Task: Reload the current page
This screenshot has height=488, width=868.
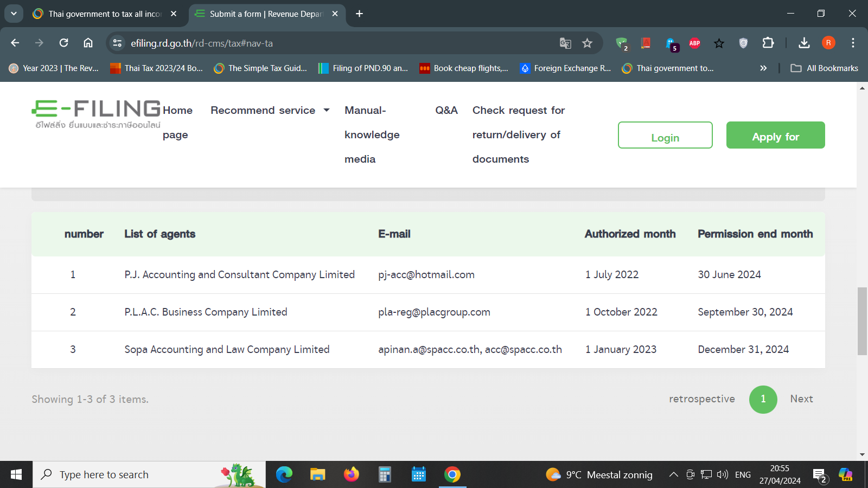Action: 63,43
